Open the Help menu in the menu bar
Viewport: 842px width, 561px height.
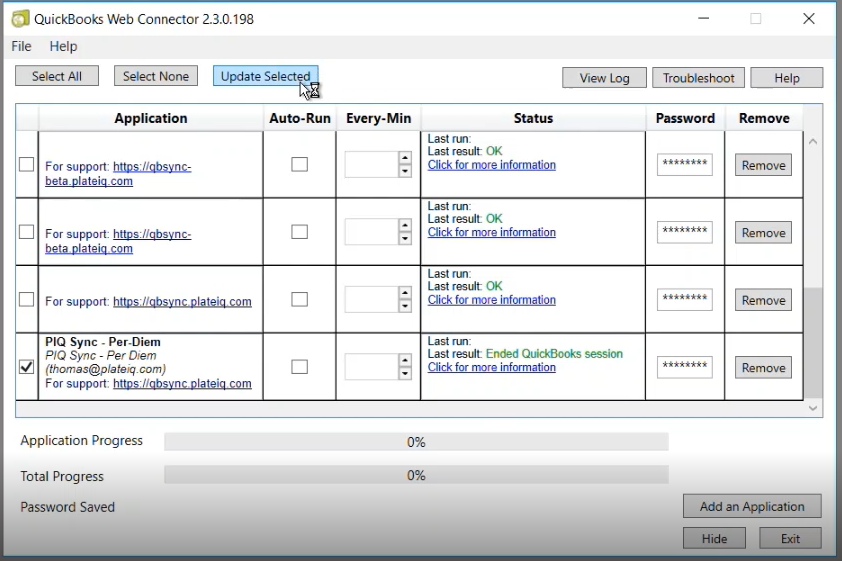click(x=63, y=47)
